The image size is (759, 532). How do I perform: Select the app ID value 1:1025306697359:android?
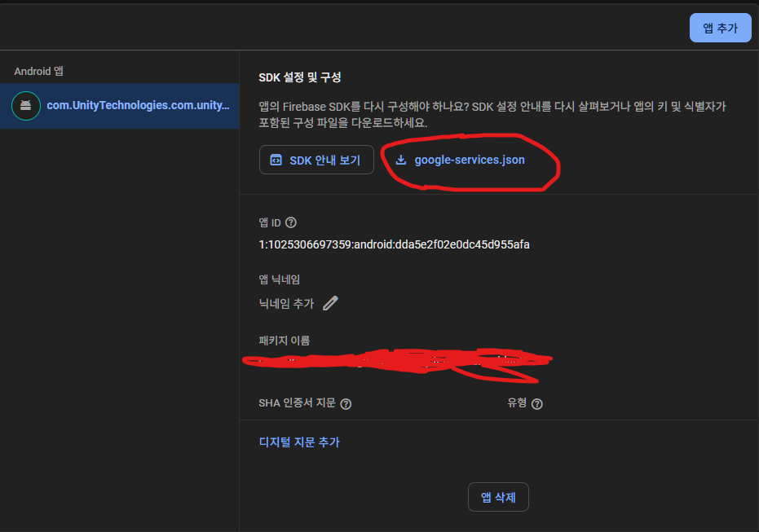click(x=394, y=244)
